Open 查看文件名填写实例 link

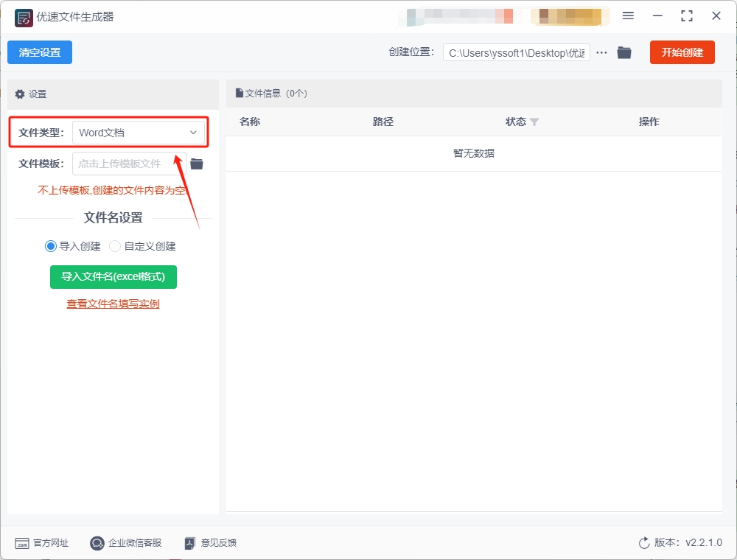[x=113, y=304]
